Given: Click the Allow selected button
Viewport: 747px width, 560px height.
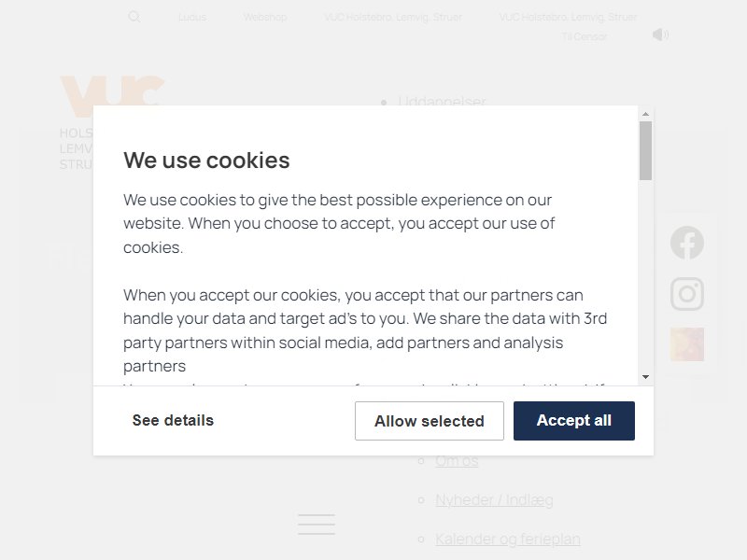Looking at the screenshot, I should (430, 421).
